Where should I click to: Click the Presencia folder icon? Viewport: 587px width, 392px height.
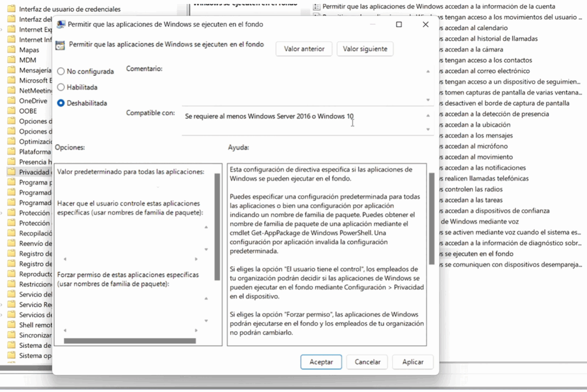coord(11,162)
